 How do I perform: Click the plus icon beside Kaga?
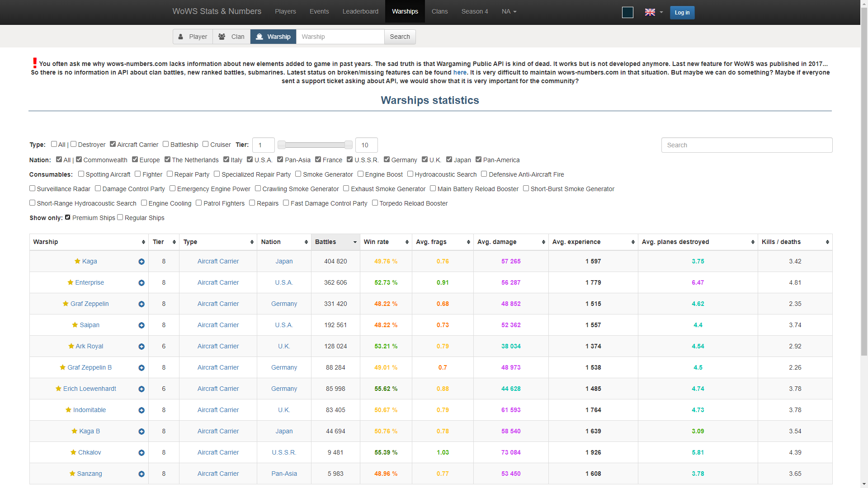coord(142,262)
